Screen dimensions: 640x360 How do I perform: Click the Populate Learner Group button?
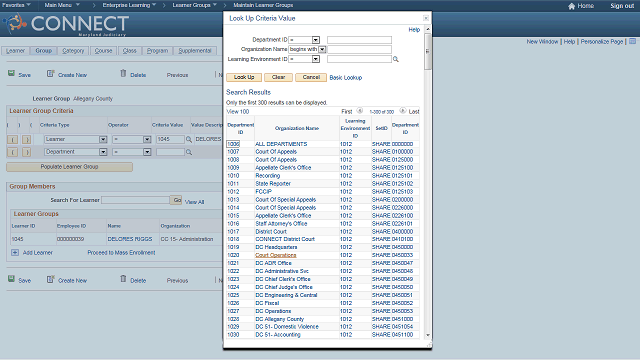[69, 167]
